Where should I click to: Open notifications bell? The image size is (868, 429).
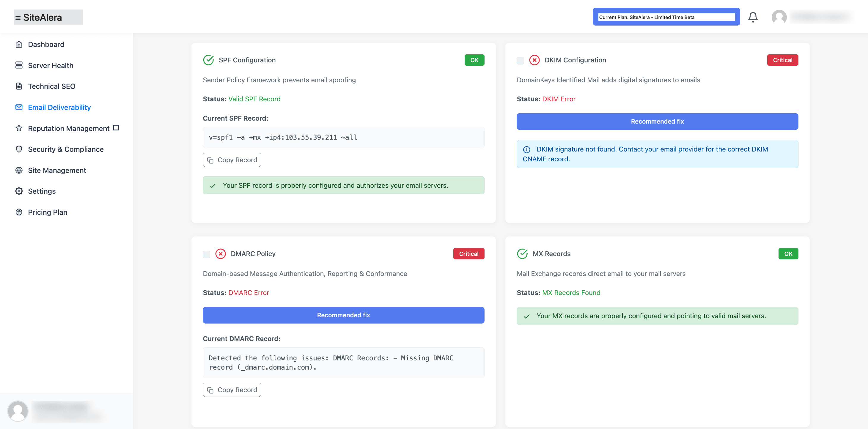coord(753,17)
